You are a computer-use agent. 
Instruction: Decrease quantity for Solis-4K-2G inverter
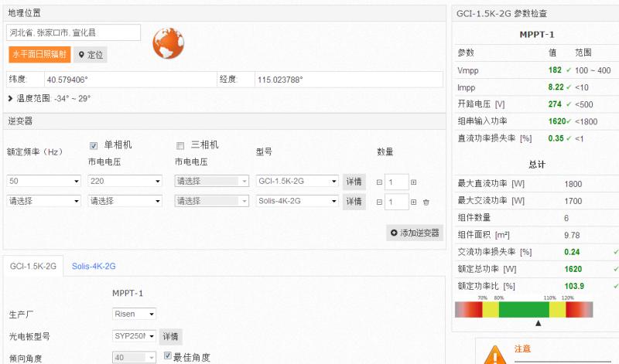point(379,202)
